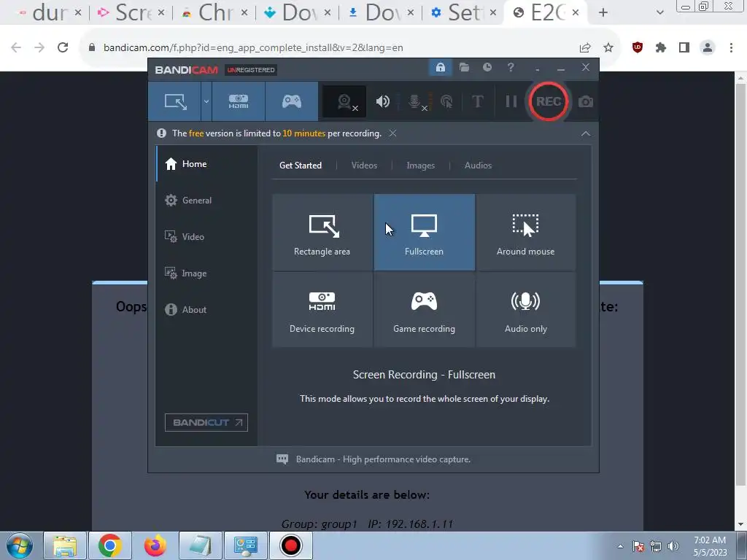Open screen recording mode dropdown arrow
Viewport: 747px width, 560px height.
206,101
